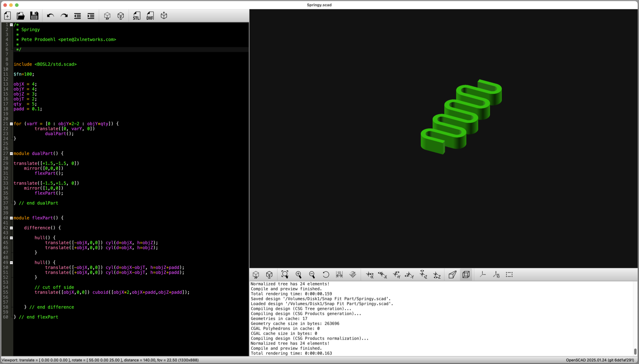The height and width of the screenshot is (364, 639).
Task: Redo the last undone edit
Action: click(x=64, y=16)
